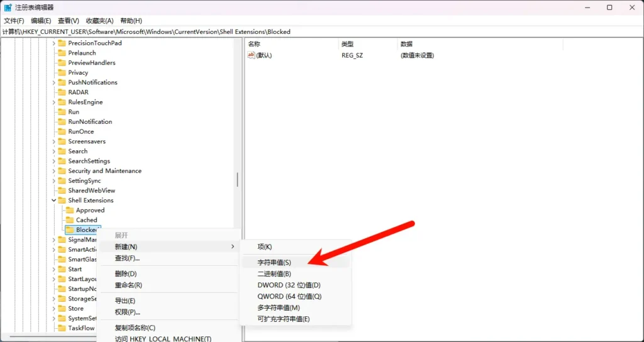The image size is (644, 342).
Task: Expand the RulesEngine tree node
Action: [54, 102]
